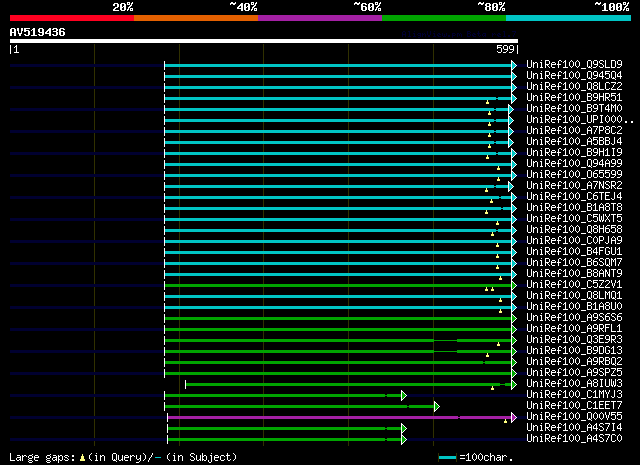Select the UniRef100_C5Z2V1 label
The width and height of the screenshot is (640, 465).
coord(574,285)
